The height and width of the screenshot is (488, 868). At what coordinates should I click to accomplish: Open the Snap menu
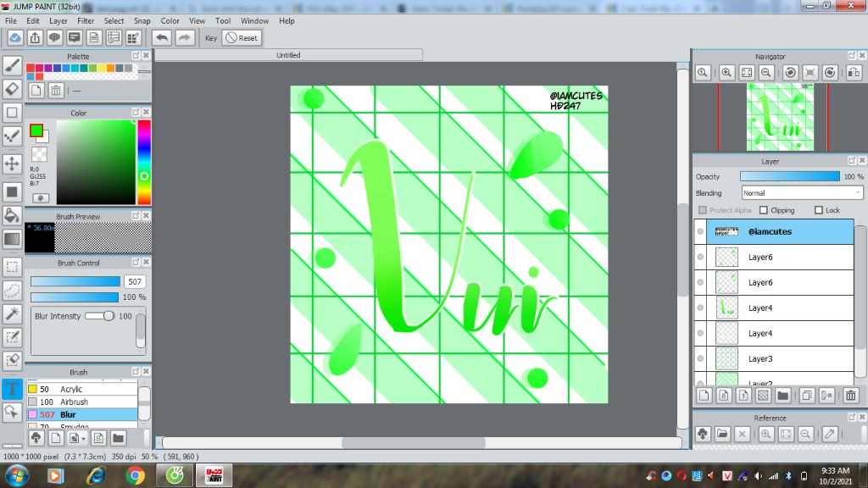coord(142,21)
